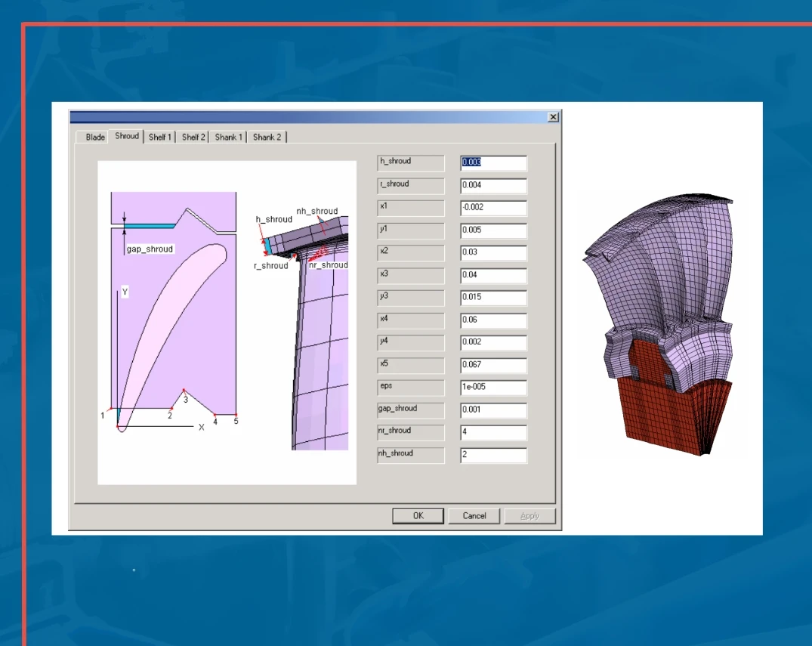Select the nh_shroud value field
This screenshot has height=646, width=812.
click(x=493, y=455)
